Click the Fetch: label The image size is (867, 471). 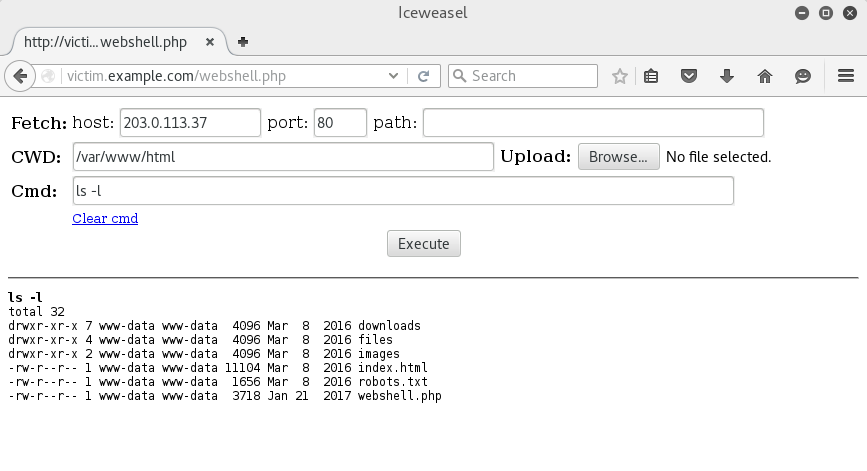[39, 123]
